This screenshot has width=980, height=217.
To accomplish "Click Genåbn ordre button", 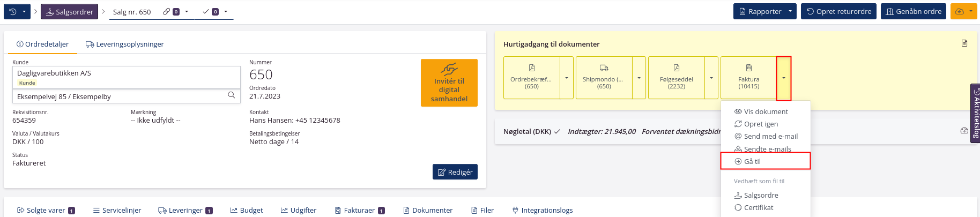I will coord(914,11).
